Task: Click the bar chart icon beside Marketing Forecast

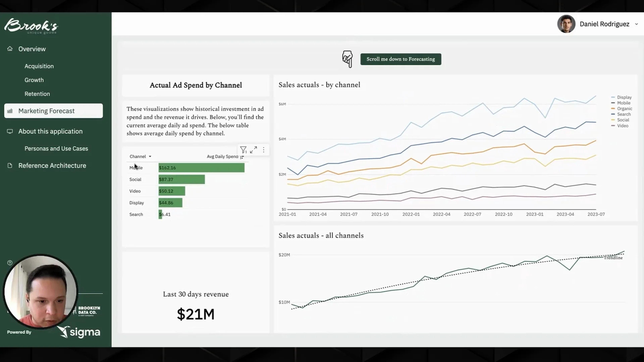Action: [10, 111]
